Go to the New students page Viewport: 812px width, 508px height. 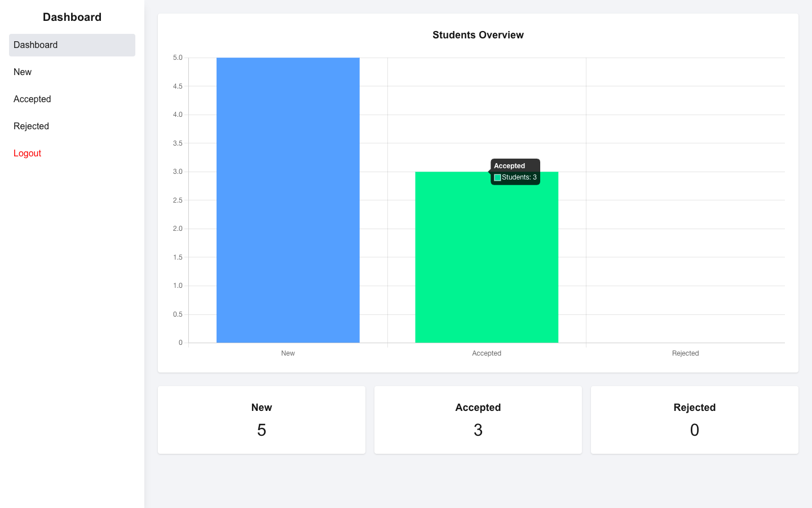coord(72,72)
